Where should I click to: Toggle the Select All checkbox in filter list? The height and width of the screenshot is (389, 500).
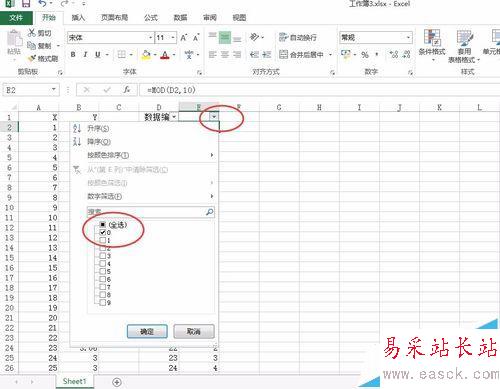pyautogui.click(x=103, y=225)
